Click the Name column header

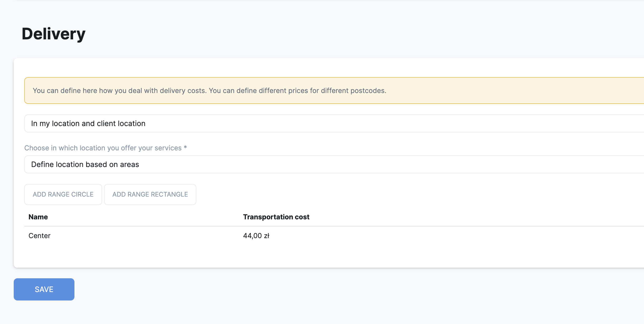click(38, 217)
